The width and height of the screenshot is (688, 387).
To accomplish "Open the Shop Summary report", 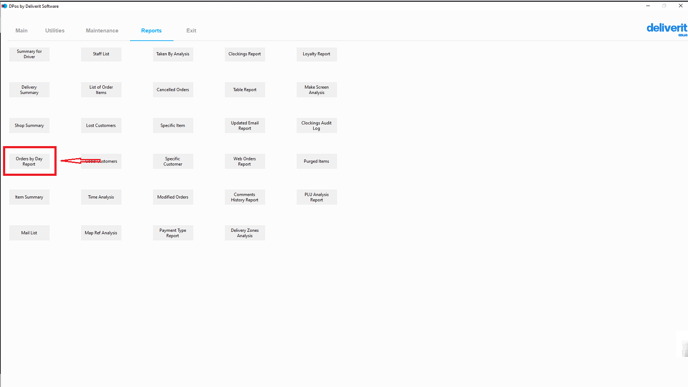I will point(29,125).
